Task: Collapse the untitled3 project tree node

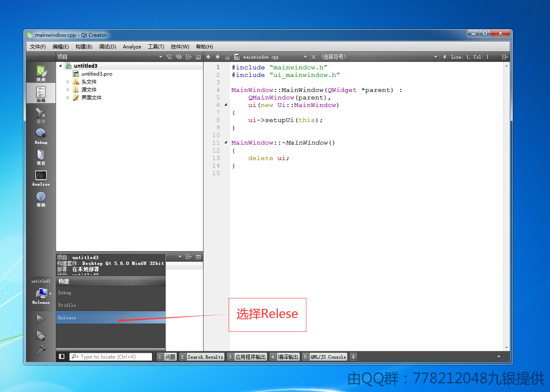Action: click(x=60, y=66)
